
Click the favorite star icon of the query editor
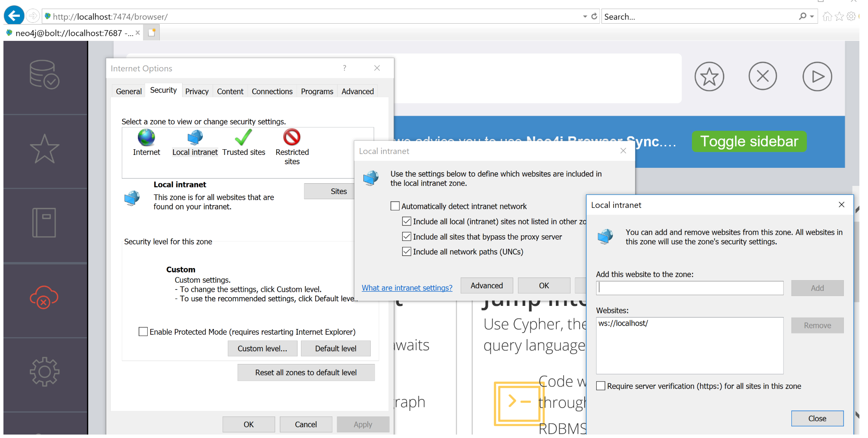pos(709,77)
